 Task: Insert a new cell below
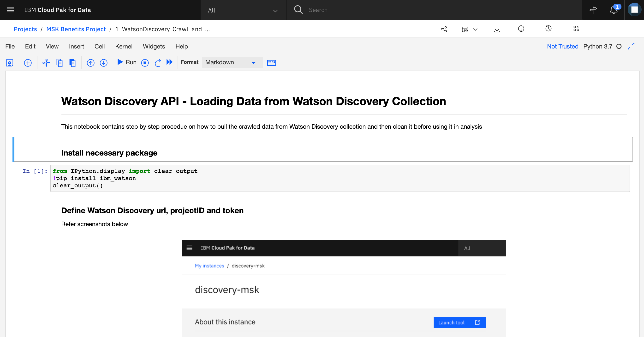tap(28, 62)
